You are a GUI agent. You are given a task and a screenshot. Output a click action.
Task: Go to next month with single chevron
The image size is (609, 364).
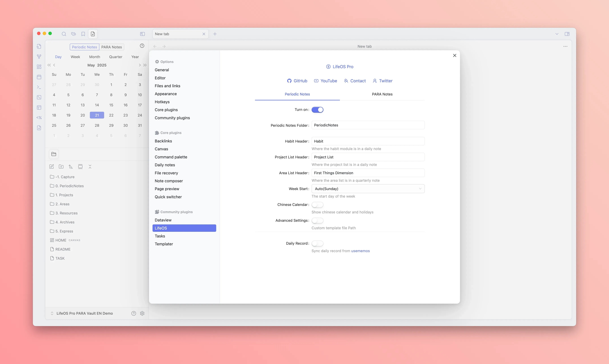pos(140,65)
